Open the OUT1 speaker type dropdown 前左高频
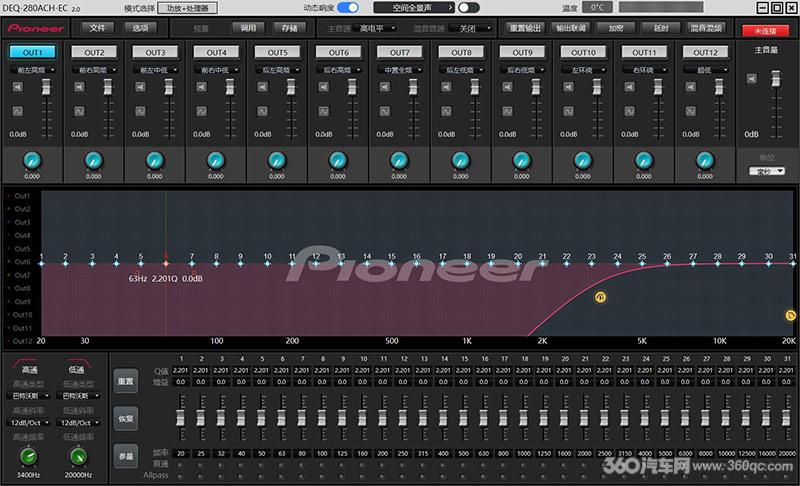This screenshot has height=486, width=800. coord(34,70)
